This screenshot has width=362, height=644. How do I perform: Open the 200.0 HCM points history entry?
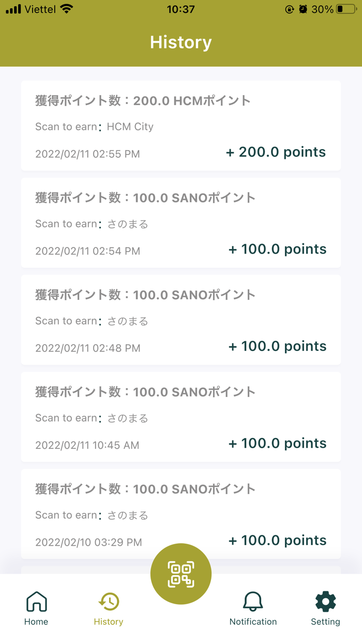pyautogui.click(x=181, y=125)
